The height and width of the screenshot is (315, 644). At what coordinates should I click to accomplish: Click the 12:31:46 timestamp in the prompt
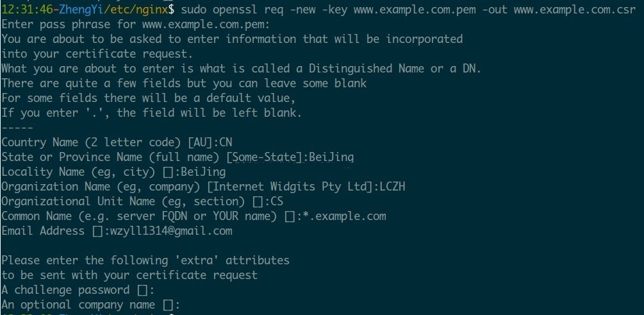[28, 10]
